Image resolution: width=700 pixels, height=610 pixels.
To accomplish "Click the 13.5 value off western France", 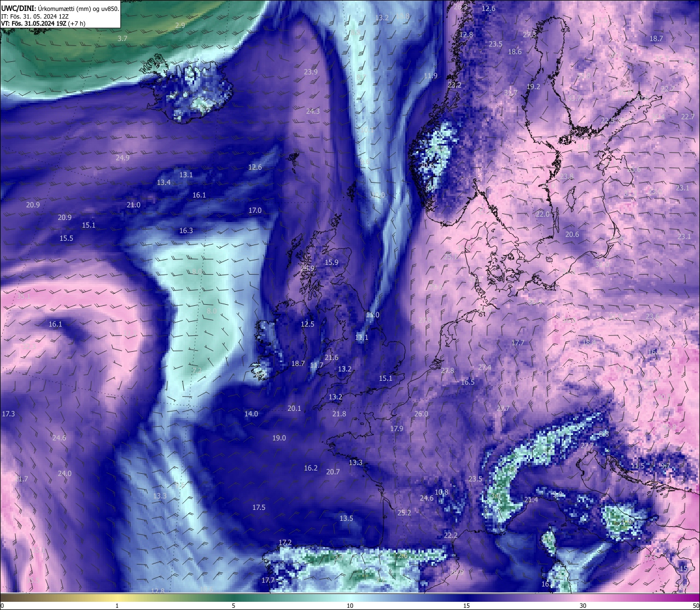I will [x=346, y=518].
